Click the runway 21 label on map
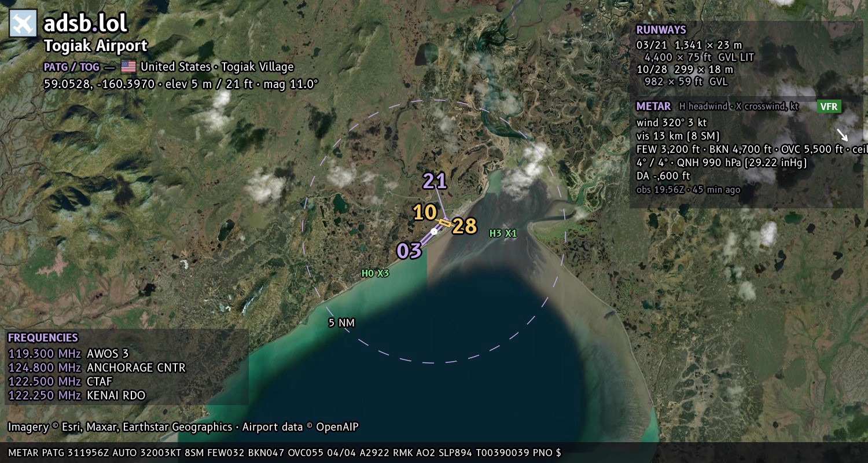 (x=435, y=181)
